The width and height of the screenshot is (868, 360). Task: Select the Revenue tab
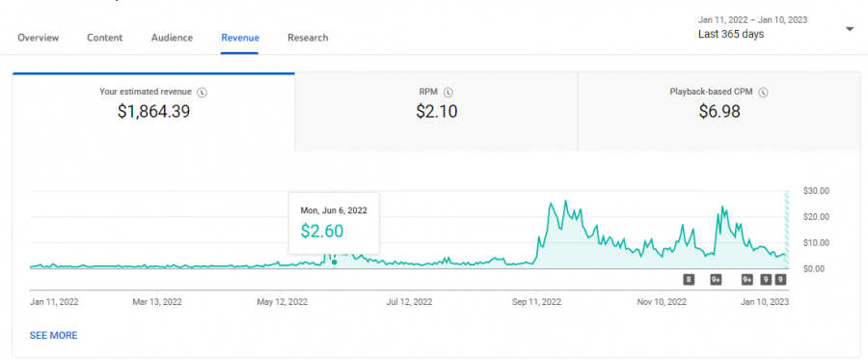click(x=240, y=38)
